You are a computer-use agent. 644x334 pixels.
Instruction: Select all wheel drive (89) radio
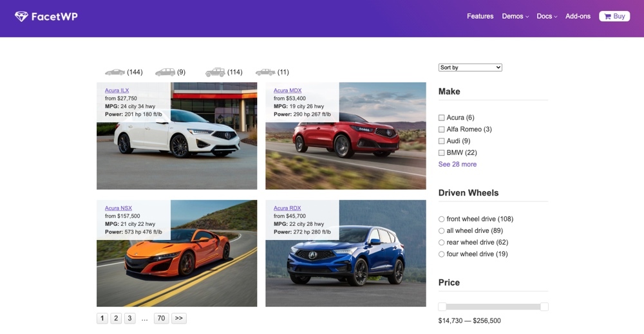442,231
